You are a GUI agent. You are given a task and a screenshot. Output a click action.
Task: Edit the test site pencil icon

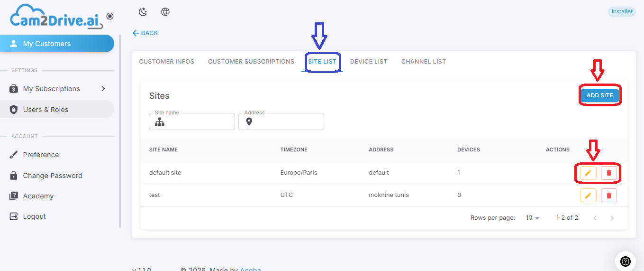pyautogui.click(x=588, y=195)
